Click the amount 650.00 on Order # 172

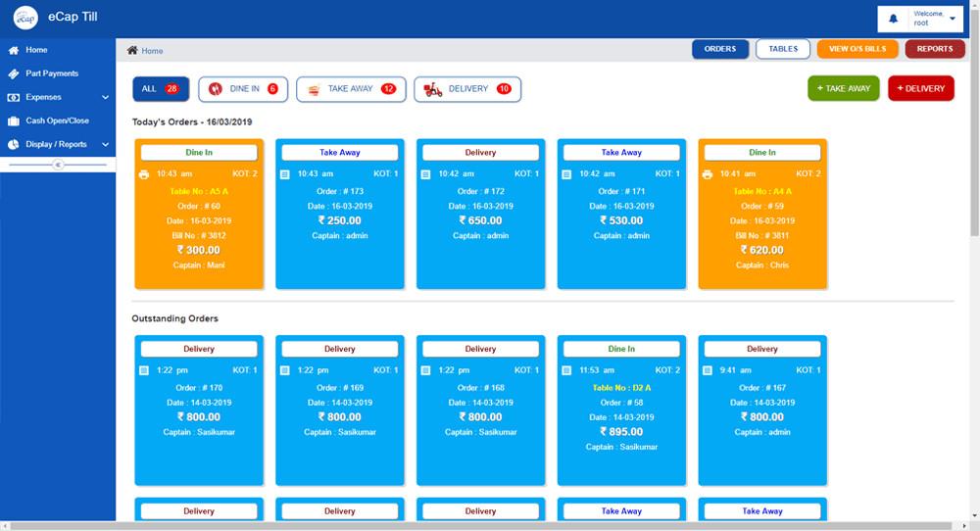tap(480, 221)
